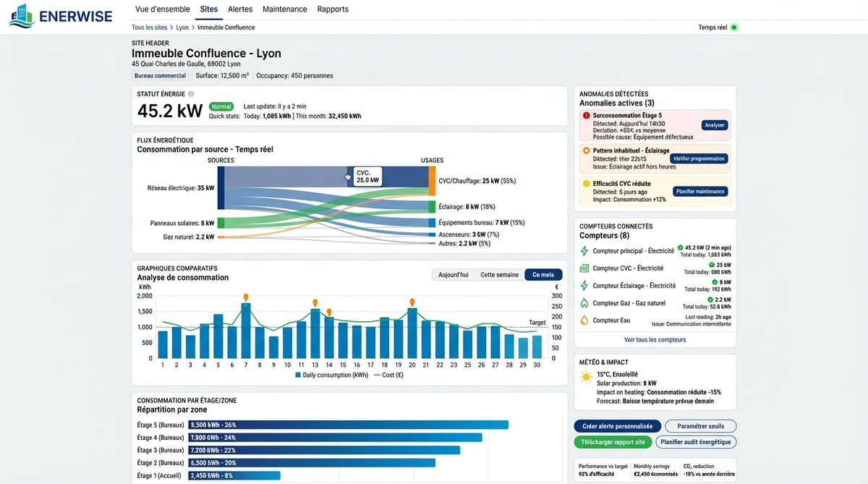The width and height of the screenshot is (868, 484).
Task: Switch chart period to Cette semaine
Action: point(499,275)
